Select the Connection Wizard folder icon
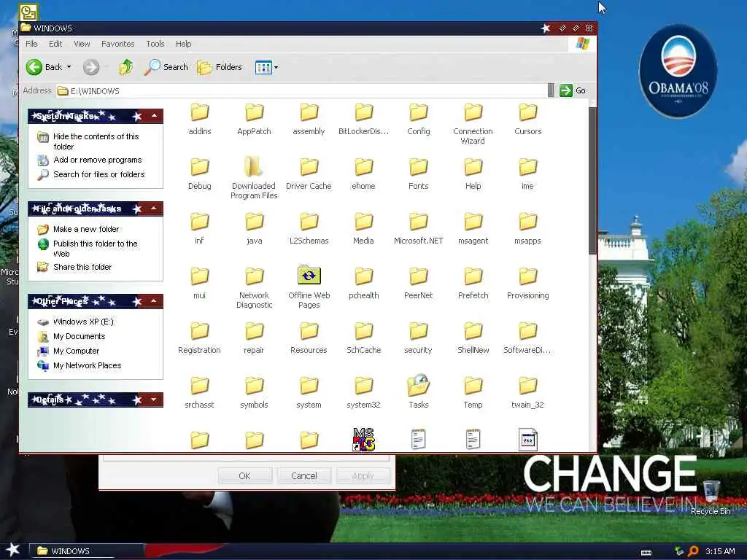 coord(473,112)
